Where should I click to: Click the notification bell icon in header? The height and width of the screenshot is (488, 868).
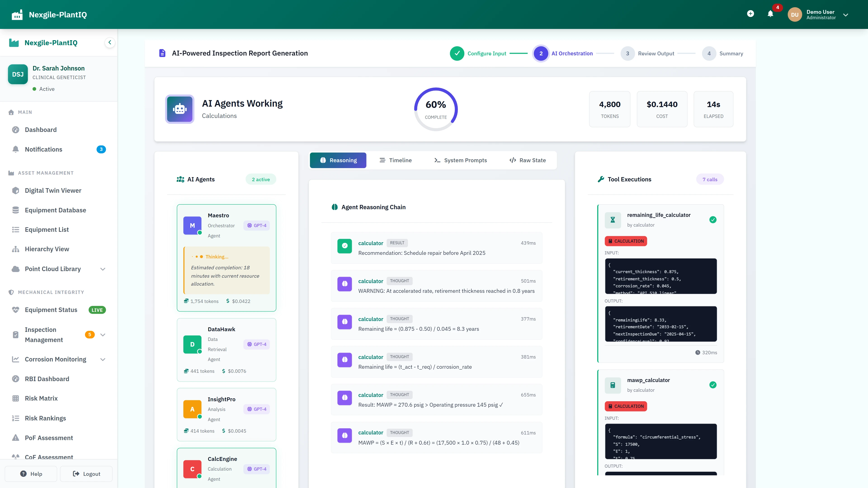pyautogui.click(x=770, y=14)
